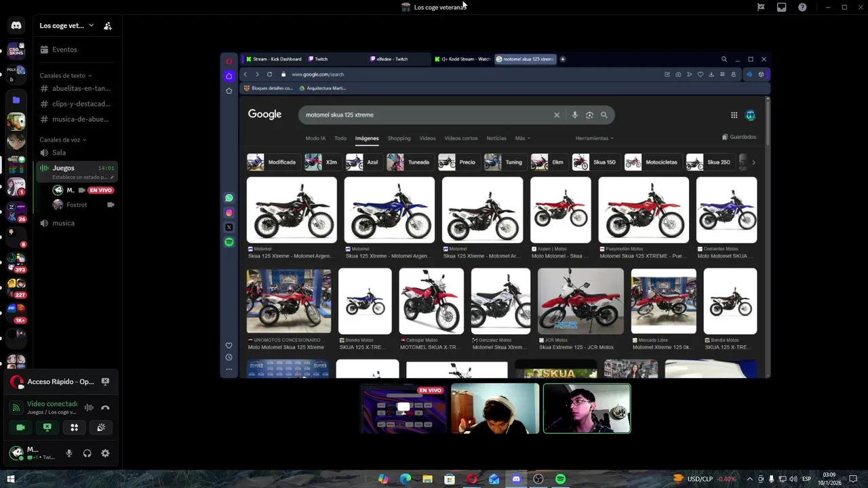868x488 pixels.
Task: Open the user profile avatar in user panel
Action: click(16, 453)
